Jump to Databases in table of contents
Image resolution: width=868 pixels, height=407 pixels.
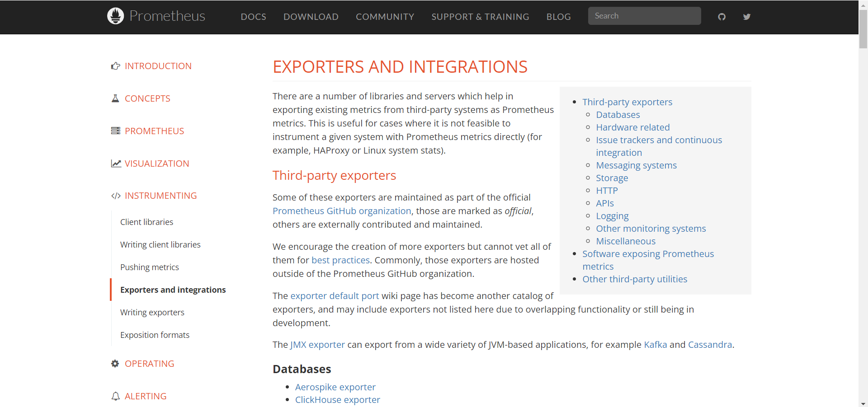click(x=618, y=115)
